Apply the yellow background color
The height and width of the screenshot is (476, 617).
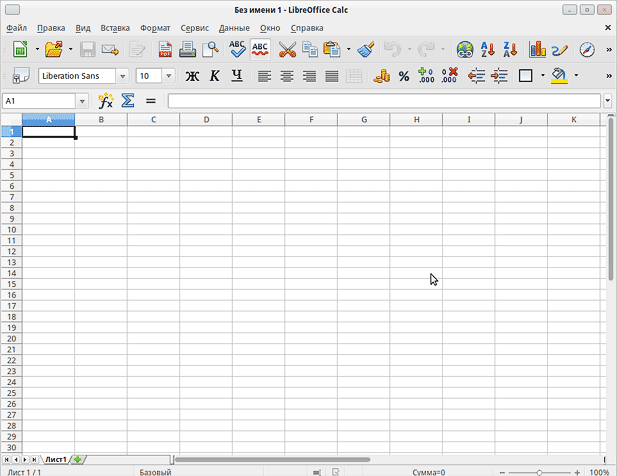(x=559, y=76)
